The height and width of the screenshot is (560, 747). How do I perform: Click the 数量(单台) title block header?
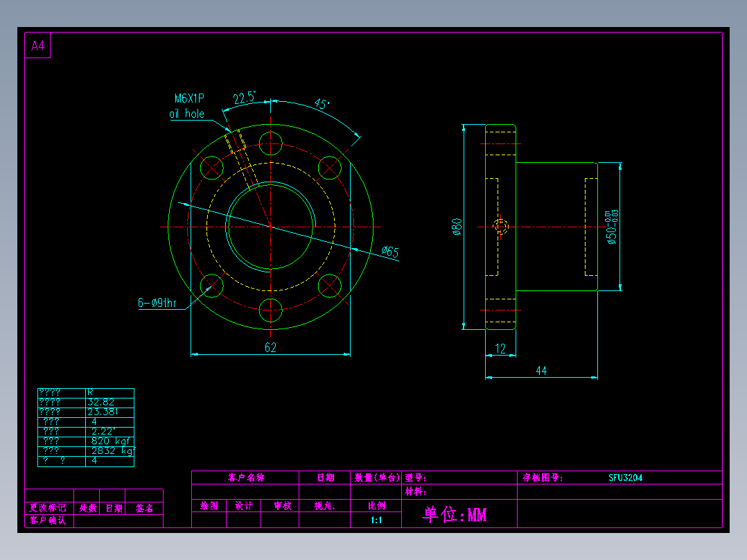click(376, 478)
